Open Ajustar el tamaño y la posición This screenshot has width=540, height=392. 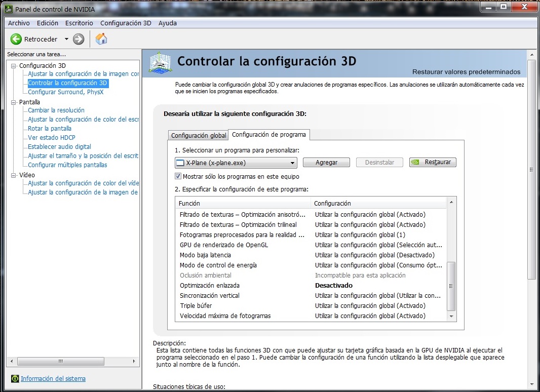point(84,155)
